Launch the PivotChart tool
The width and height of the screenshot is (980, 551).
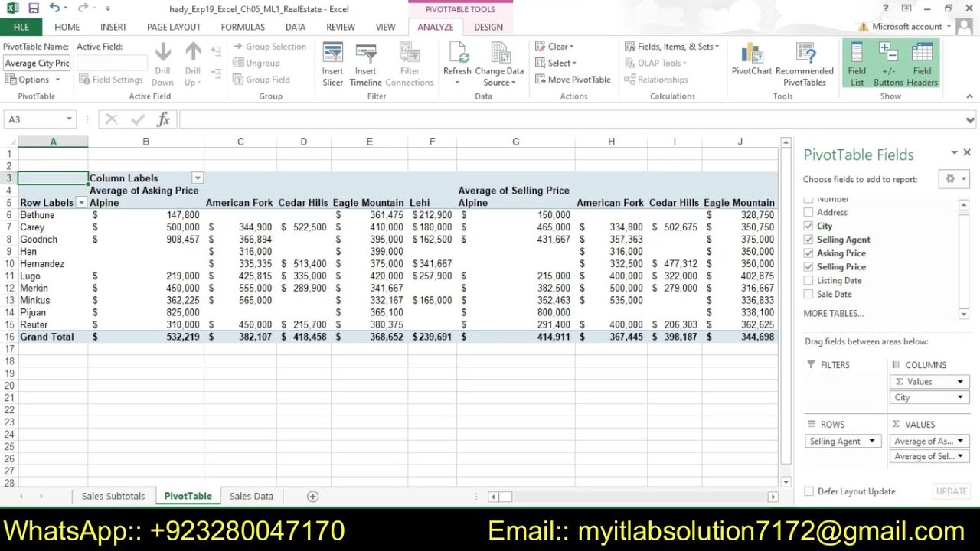coord(752,60)
